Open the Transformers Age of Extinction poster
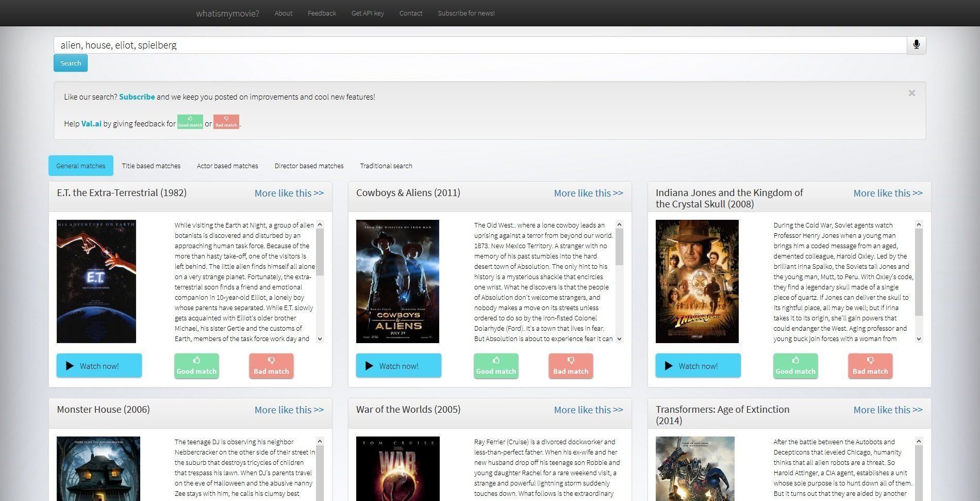The image size is (980, 501). [x=695, y=468]
